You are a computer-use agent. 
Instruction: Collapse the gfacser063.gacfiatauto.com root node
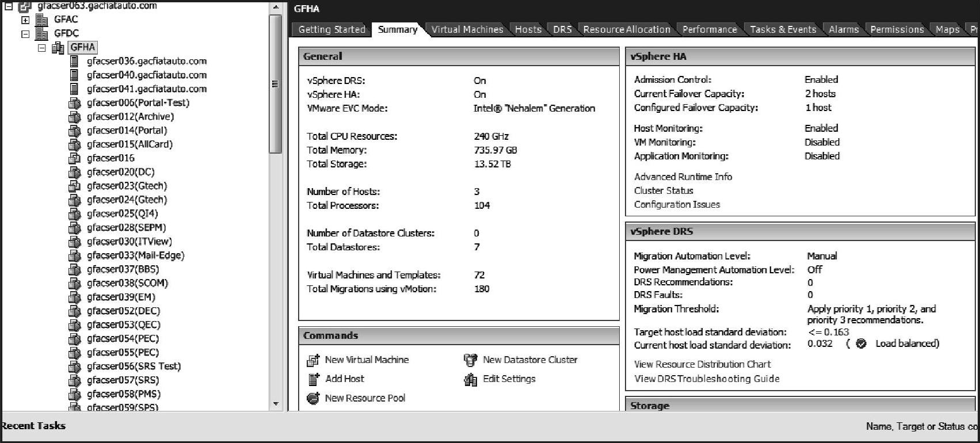click(9, 6)
